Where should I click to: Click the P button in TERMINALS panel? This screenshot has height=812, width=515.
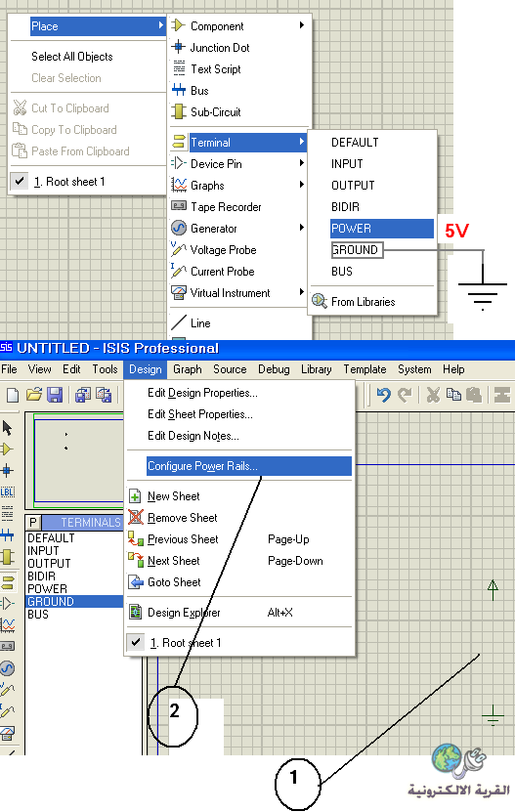[x=33, y=523]
